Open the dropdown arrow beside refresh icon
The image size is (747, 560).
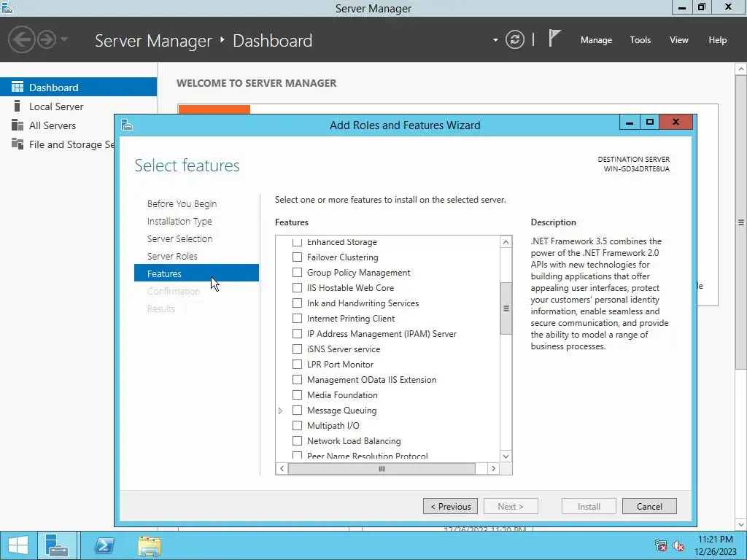coord(495,40)
